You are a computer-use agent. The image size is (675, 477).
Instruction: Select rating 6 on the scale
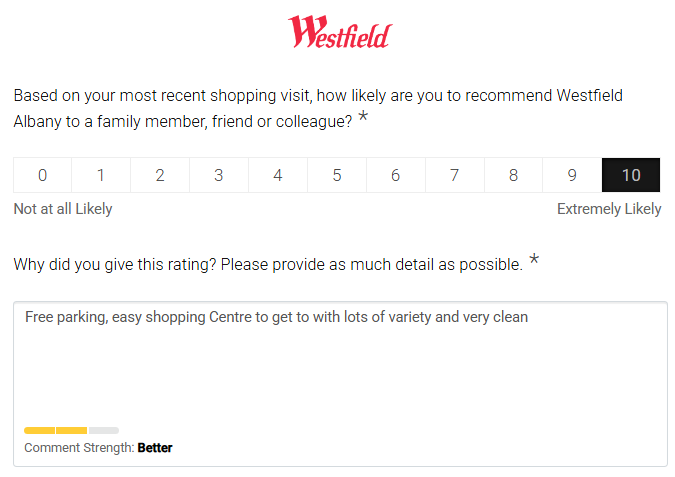coord(396,175)
